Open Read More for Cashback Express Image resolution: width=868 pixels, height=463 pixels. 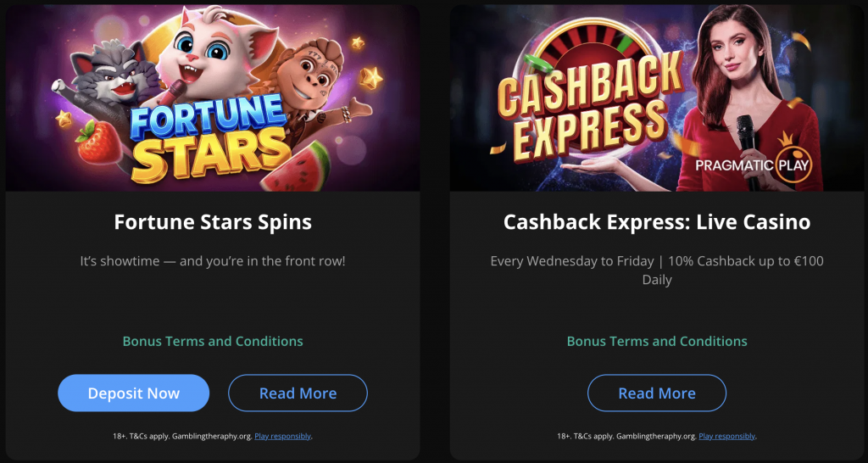point(657,393)
